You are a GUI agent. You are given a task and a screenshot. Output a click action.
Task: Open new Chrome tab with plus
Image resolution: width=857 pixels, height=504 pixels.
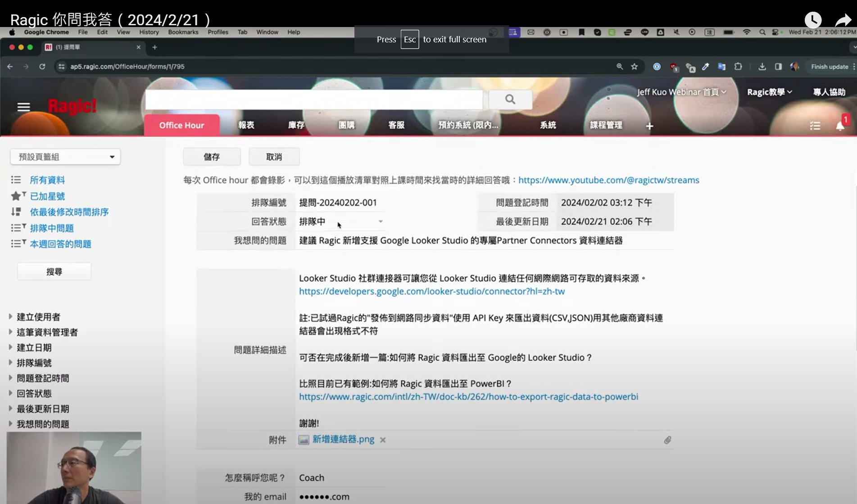[x=154, y=47]
